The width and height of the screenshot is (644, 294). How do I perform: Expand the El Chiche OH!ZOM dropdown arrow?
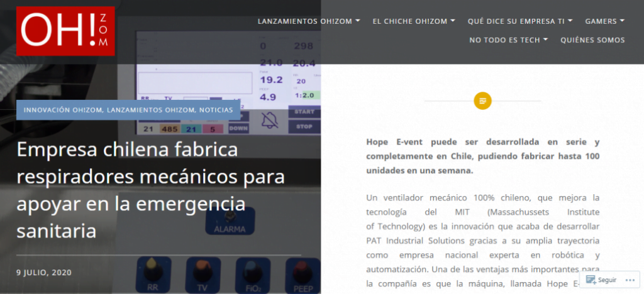(453, 21)
